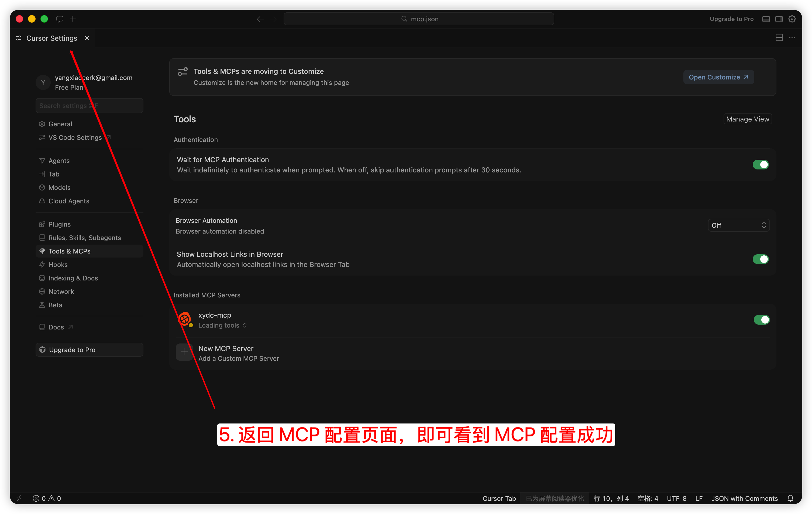Open VS Code Settings link
The image size is (812, 514).
point(89,137)
